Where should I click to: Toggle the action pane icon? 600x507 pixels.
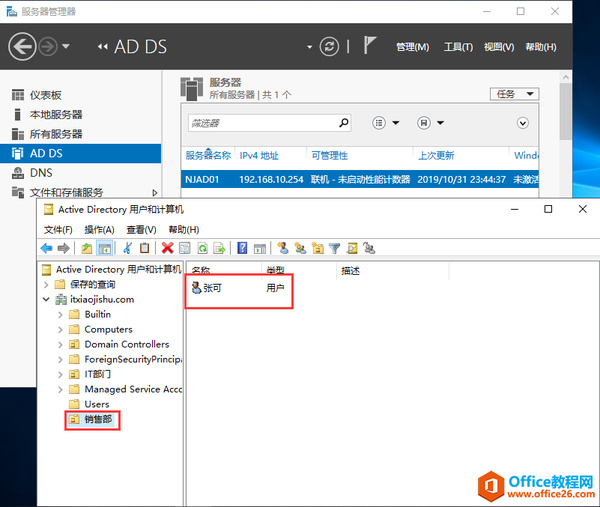pos(259,248)
